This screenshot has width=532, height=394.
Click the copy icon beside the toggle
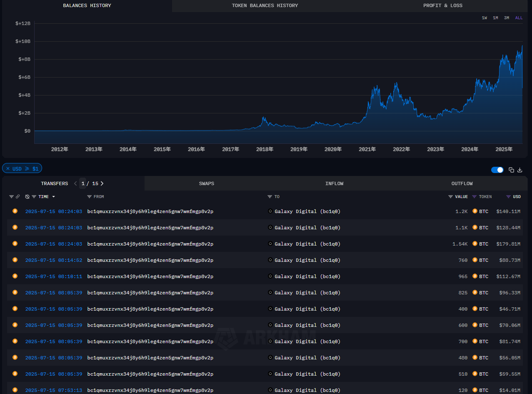(x=511, y=170)
